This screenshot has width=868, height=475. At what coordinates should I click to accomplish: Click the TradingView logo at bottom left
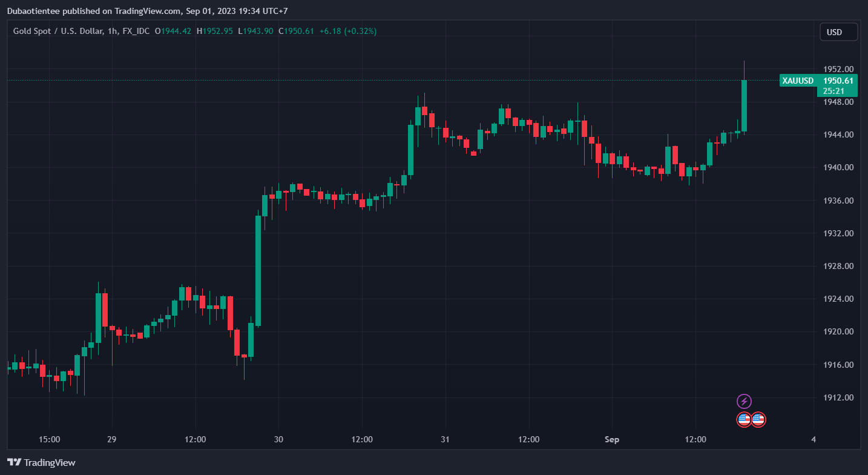point(42,462)
